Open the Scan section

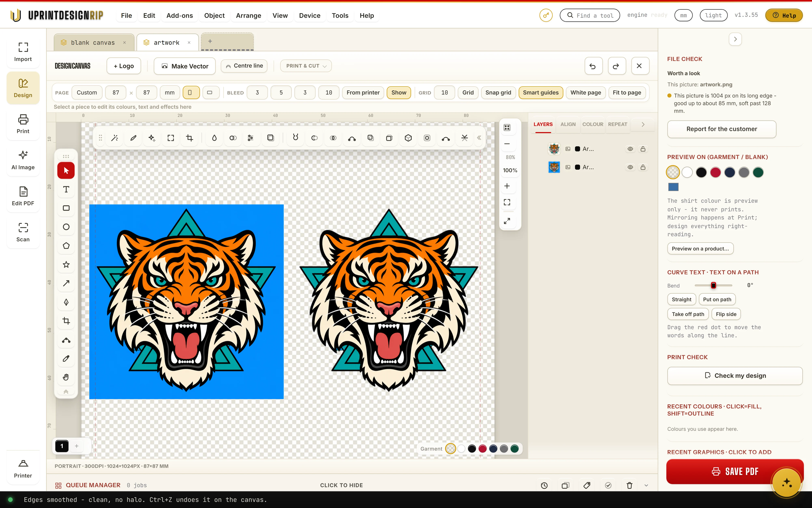pyautogui.click(x=23, y=232)
